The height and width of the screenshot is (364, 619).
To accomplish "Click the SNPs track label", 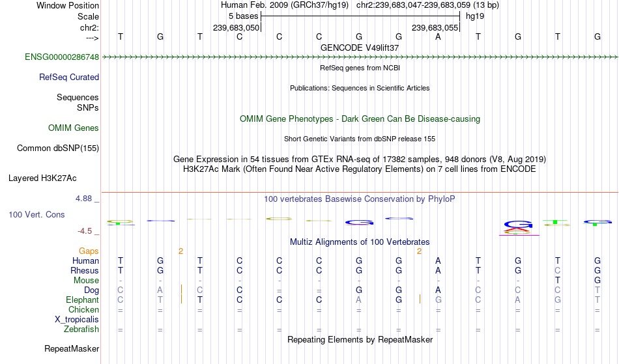I will (88, 107).
